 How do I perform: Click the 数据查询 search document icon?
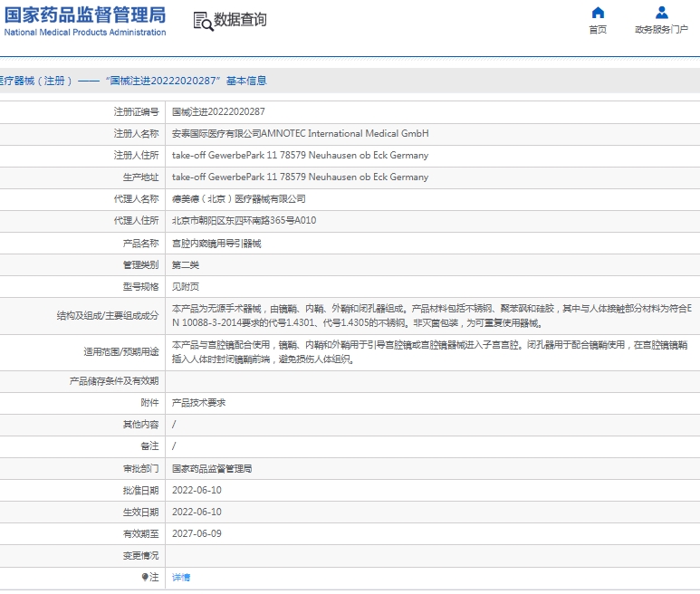203,21
